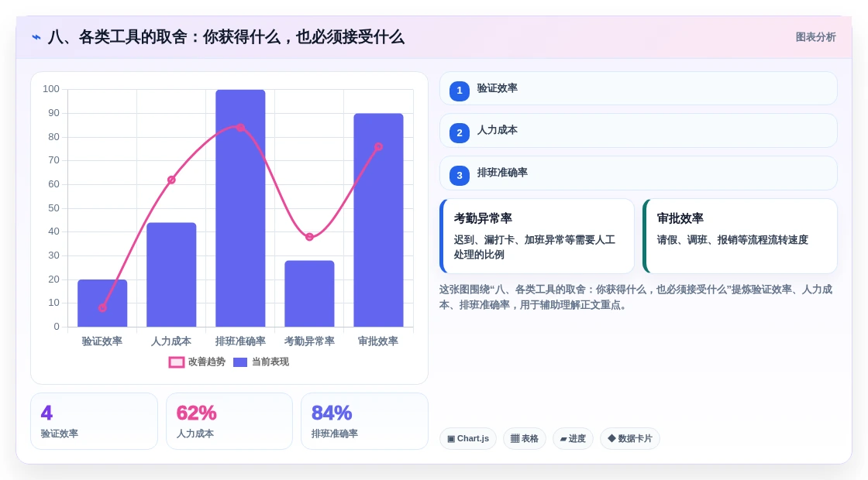Click the trend line point for 审批效率
The image size is (868, 480).
(379, 147)
